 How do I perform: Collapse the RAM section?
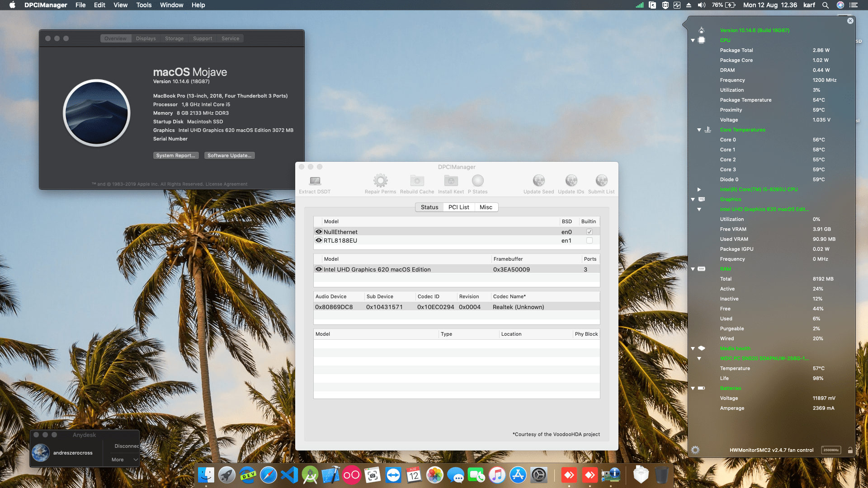pos(693,269)
